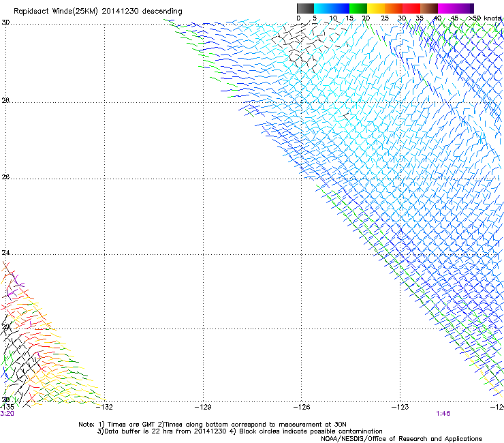This screenshot has height=443, width=504.
Task: Select the yellow 20–25 knots legend swatch
Action: pyautogui.click(x=376, y=8)
